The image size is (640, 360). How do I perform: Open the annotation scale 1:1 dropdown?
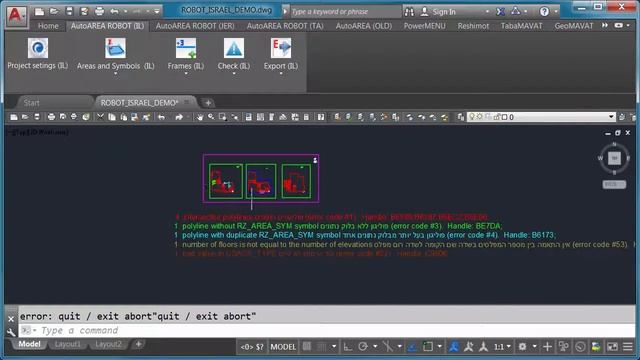pyautogui.click(x=502, y=347)
